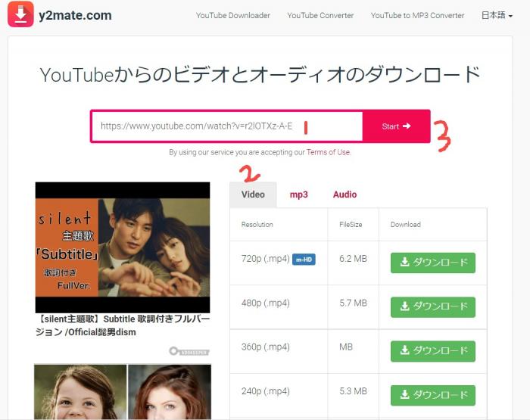Open the y2mate.com home link

75,16
